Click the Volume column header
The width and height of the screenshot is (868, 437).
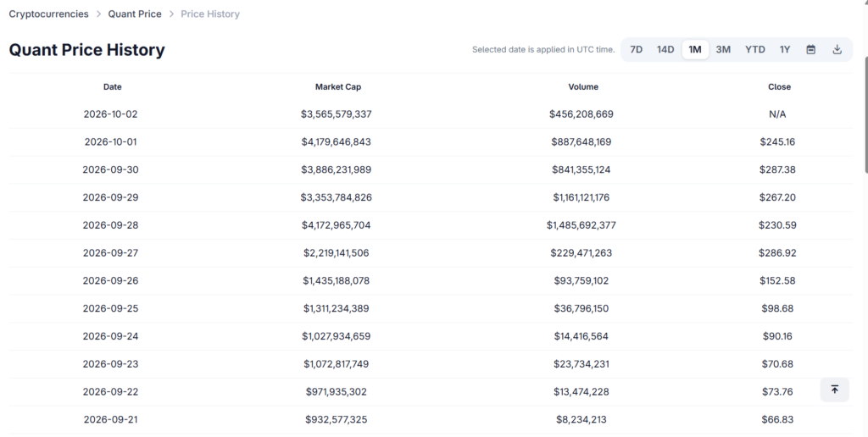583,87
